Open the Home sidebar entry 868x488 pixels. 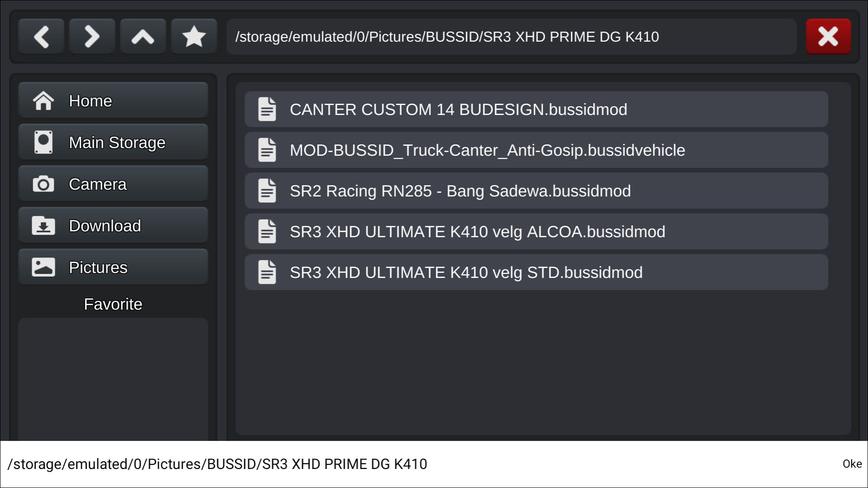point(113,100)
